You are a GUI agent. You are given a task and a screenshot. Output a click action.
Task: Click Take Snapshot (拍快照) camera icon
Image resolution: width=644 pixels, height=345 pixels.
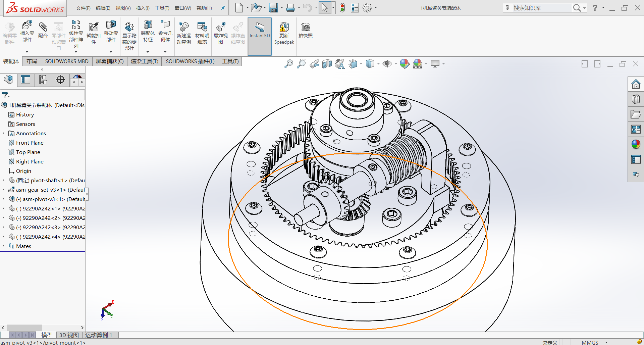point(305,27)
